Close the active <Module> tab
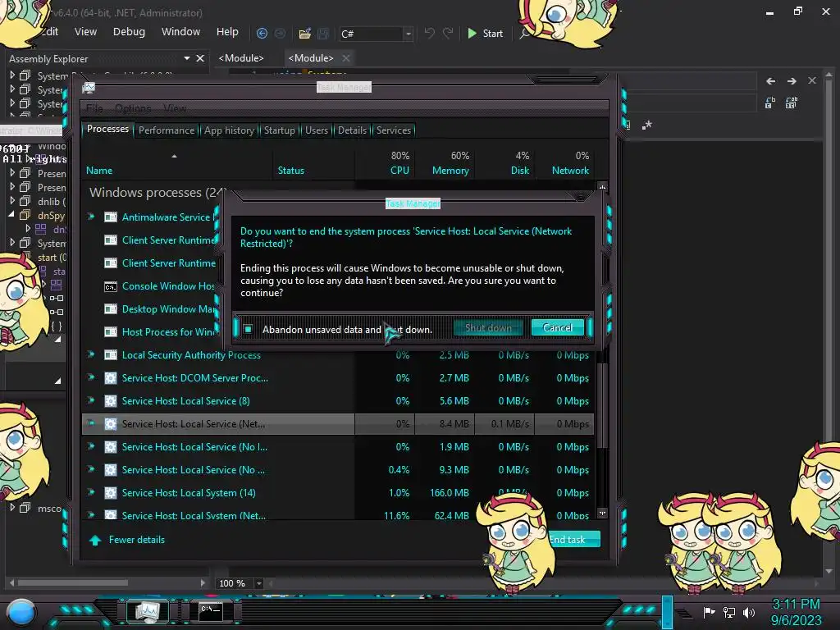Viewport: 840px width, 630px height. click(346, 58)
